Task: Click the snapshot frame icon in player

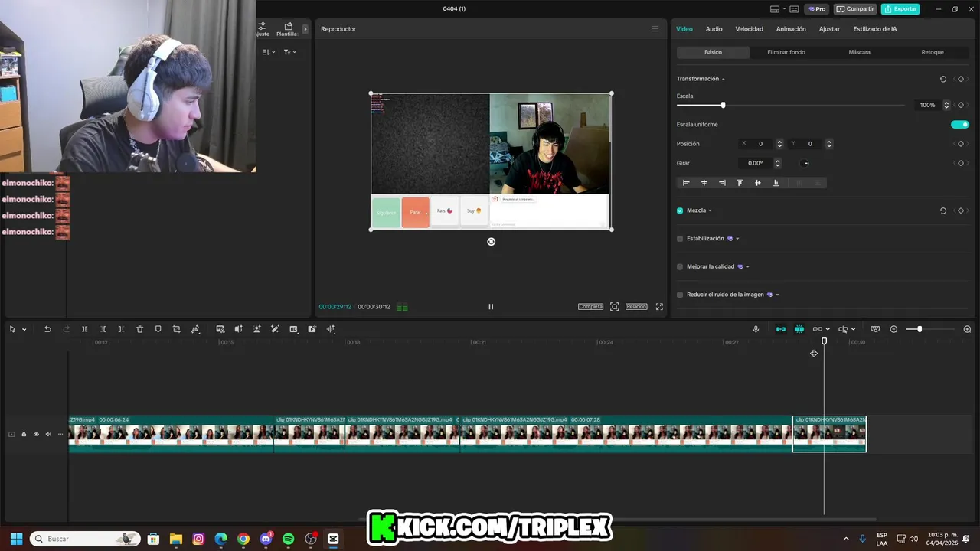Action: (614, 307)
